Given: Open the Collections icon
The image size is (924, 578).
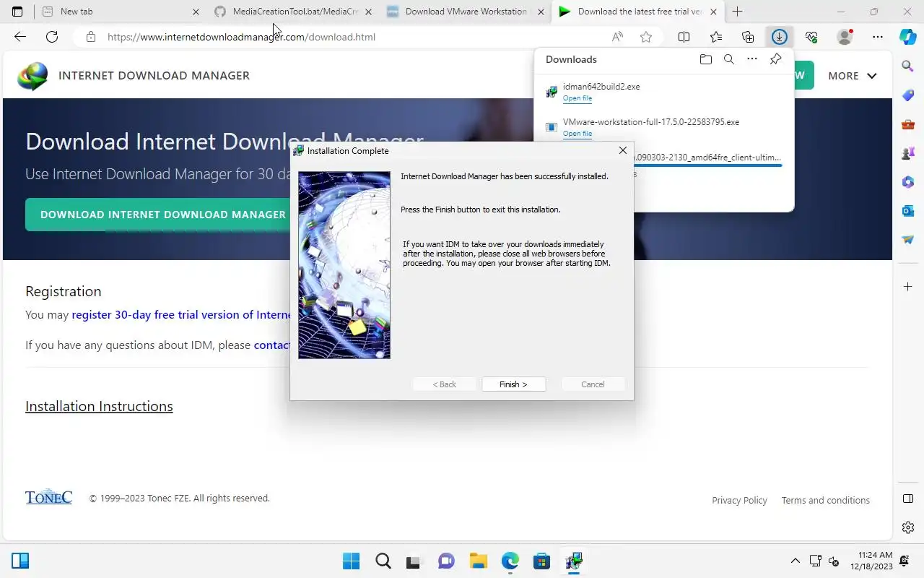Looking at the screenshot, I should click(748, 37).
